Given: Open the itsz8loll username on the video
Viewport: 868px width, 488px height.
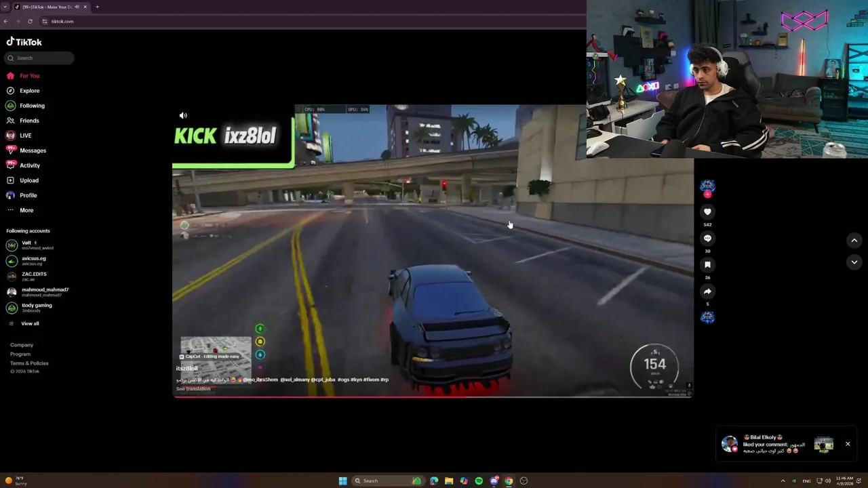Looking at the screenshot, I should coord(186,369).
